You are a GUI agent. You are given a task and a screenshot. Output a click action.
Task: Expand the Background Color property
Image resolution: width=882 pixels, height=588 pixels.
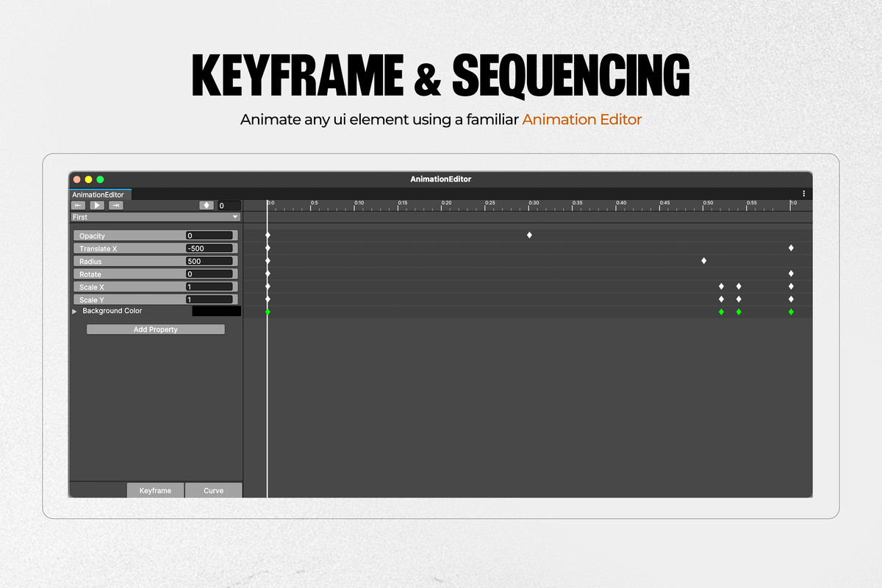pos(74,312)
